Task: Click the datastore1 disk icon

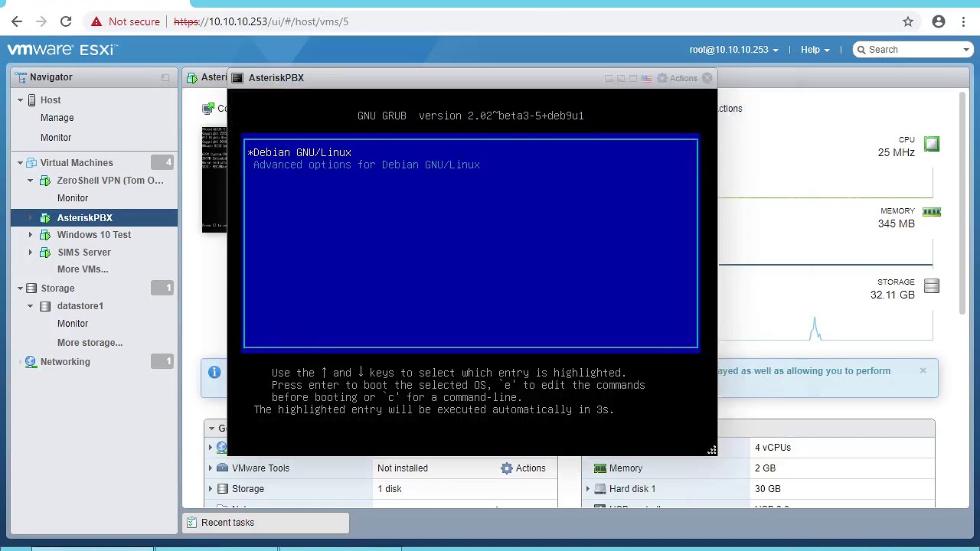Action: click(x=45, y=306)
